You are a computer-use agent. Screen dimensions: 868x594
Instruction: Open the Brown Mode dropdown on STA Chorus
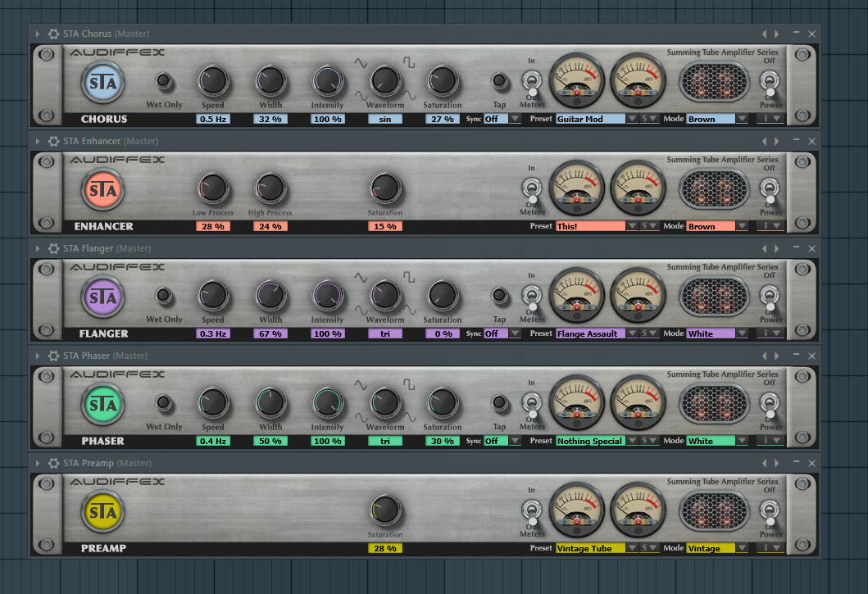742,118
